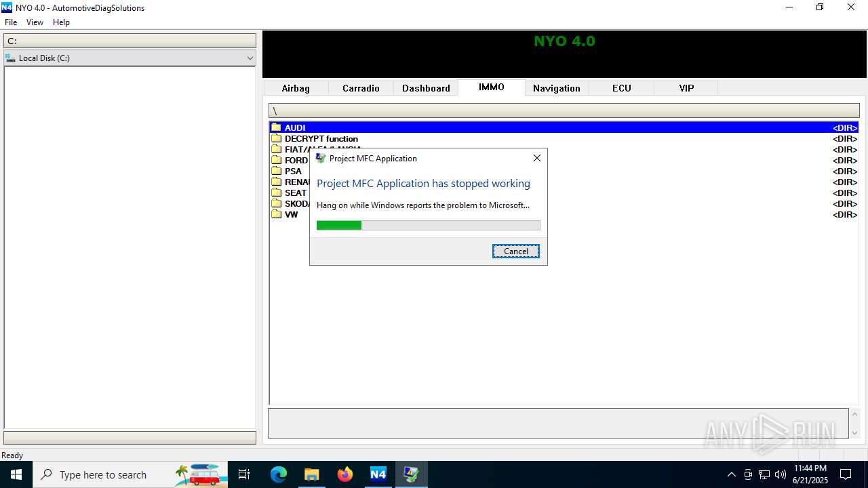868x488 pixels.
Task: Click the bottom description text box
Action: 558,424
